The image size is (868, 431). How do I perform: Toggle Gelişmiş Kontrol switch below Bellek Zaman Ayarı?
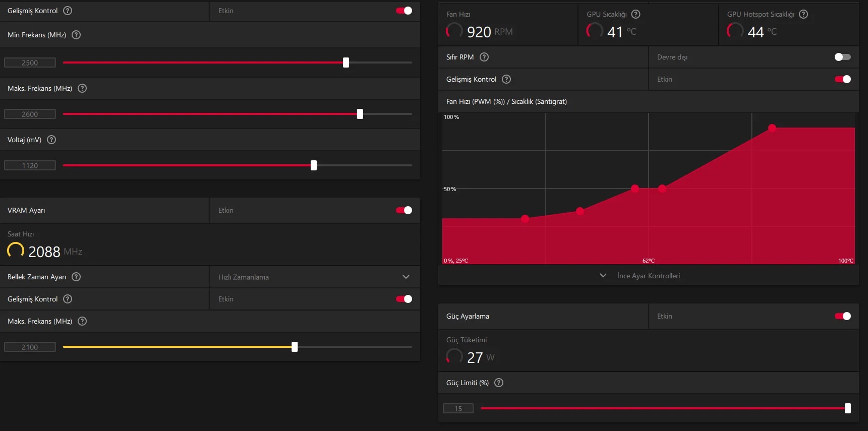coord(404,299)
